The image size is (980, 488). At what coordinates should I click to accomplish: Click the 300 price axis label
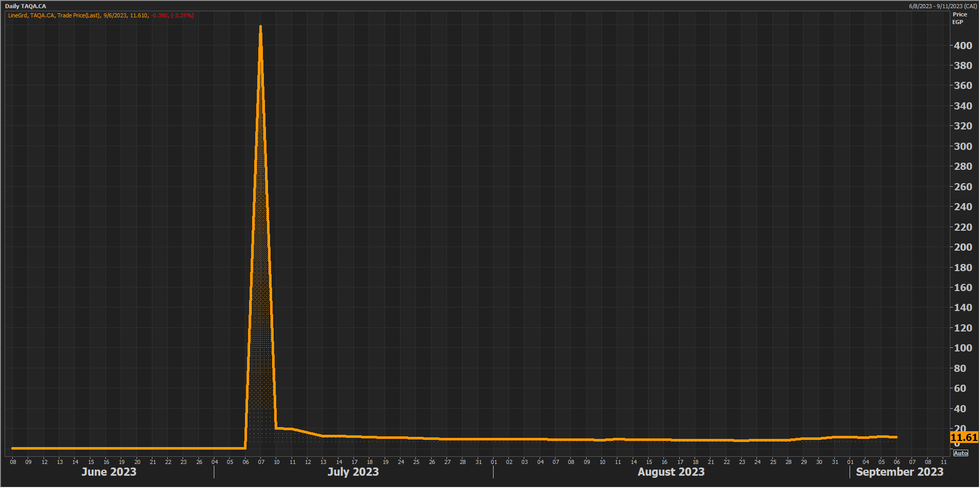(963, 146)
